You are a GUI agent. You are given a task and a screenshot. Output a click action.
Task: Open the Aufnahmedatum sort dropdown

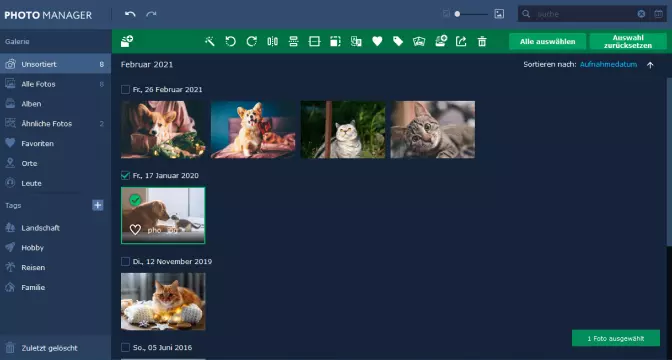[608, 64]
